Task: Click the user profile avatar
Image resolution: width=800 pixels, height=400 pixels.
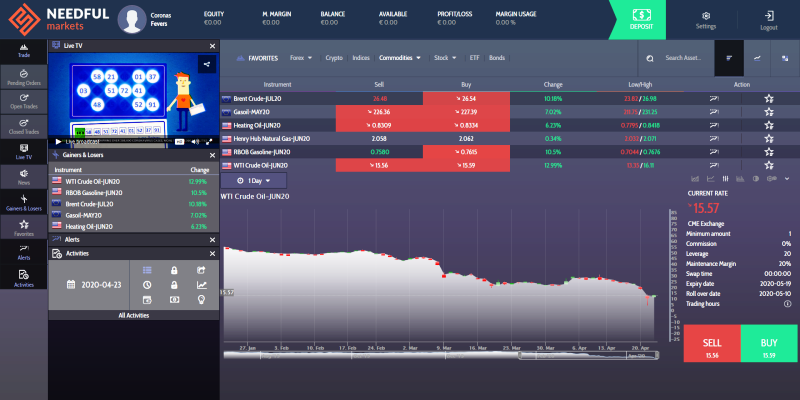Action: [x=132, y=19]
